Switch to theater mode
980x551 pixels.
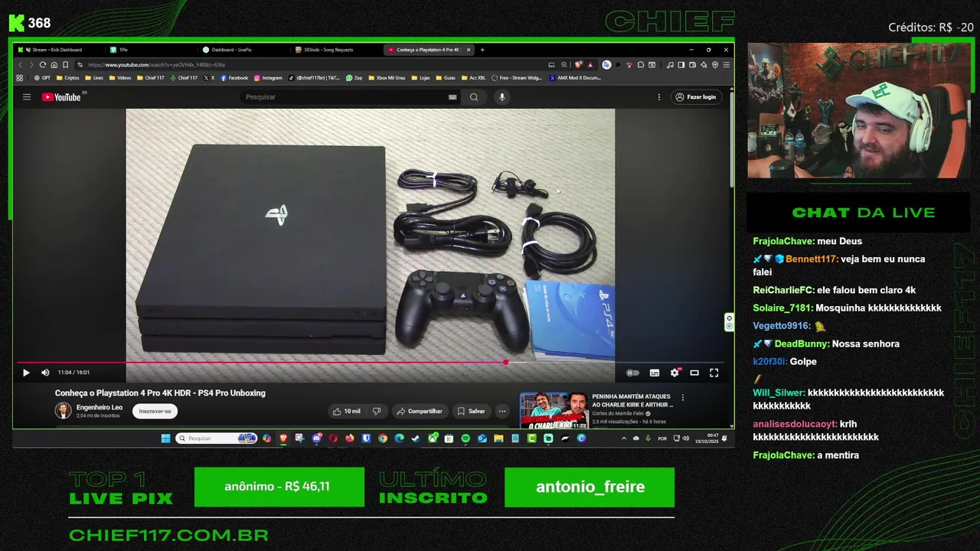point(694,373)
